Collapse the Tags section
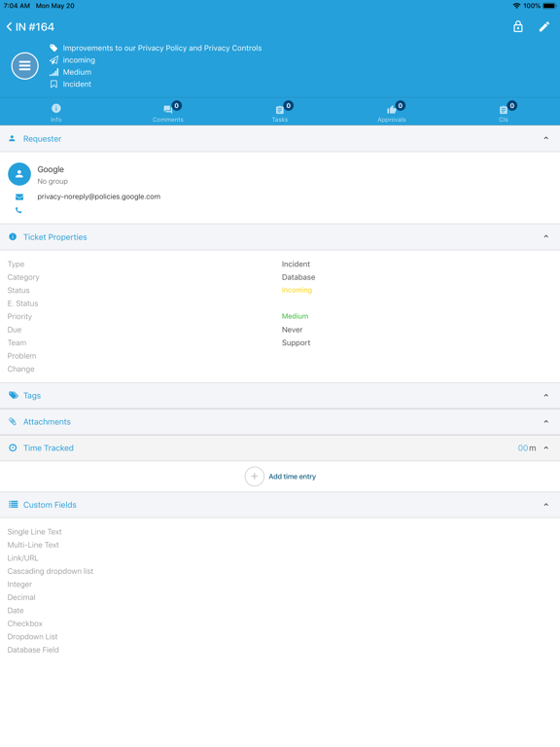This screenshot has height=747, width=560. tap(545, 396)
